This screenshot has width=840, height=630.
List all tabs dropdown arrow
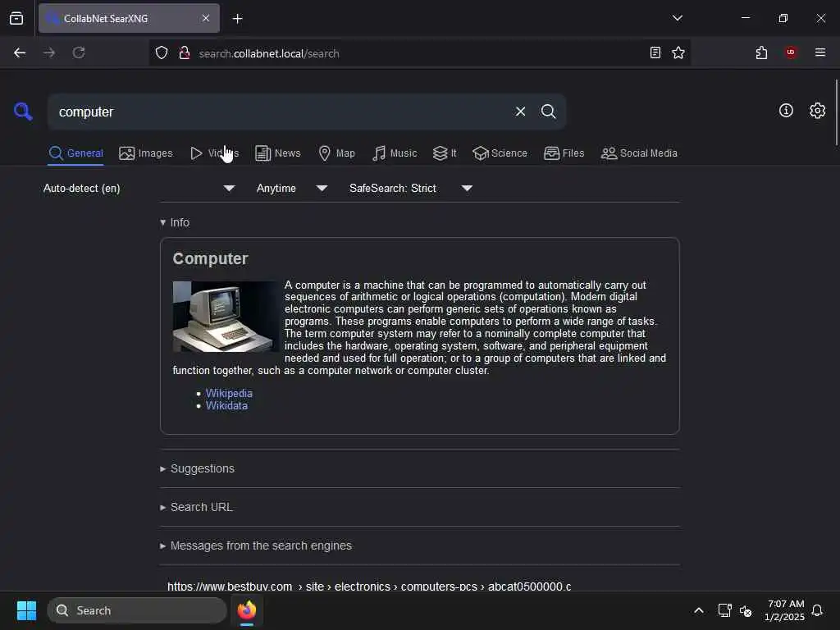pos(677,18)
